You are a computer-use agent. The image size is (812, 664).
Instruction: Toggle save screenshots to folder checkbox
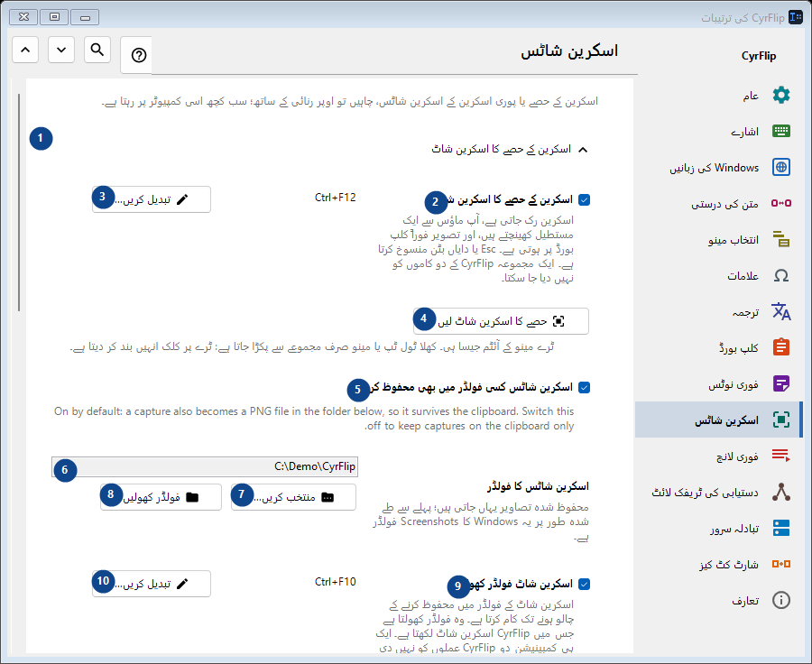pyautogui.click(x=584, y=387)
